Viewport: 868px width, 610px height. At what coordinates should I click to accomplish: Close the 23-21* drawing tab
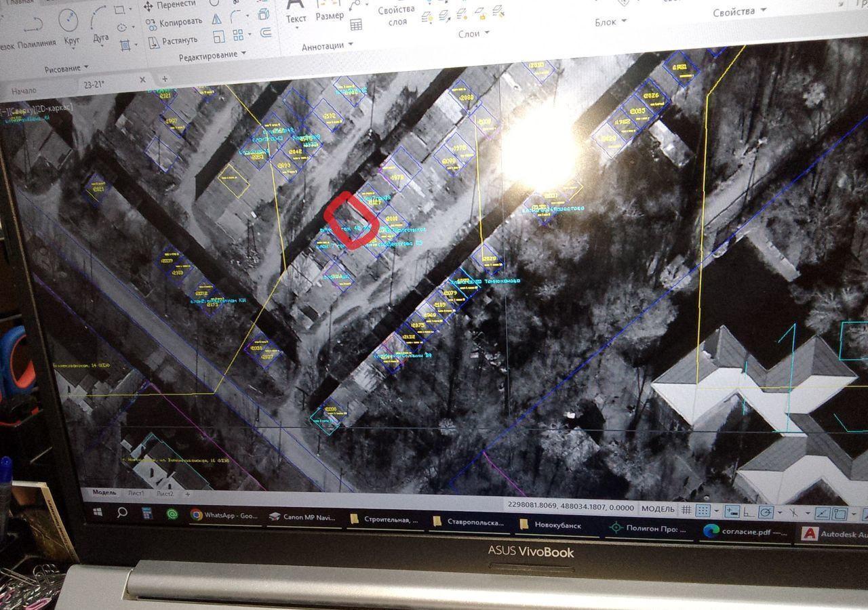pos(142,80)
